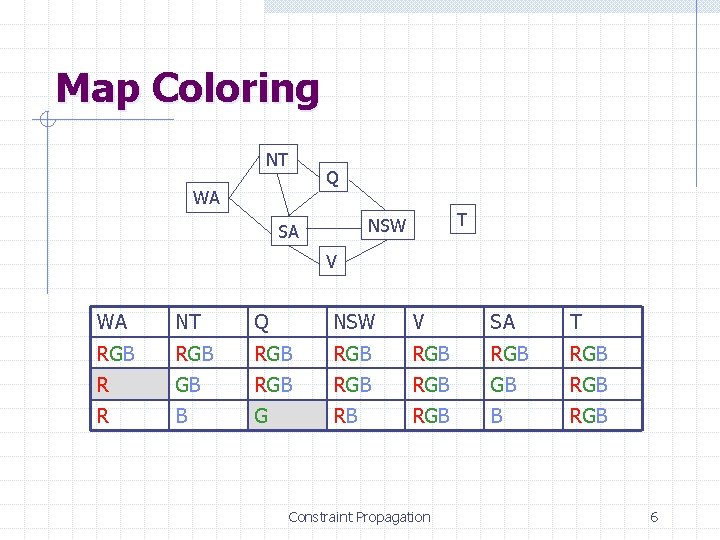Click the slide number 6
Viewport: 720px width, 540px height.
point(654,517)
